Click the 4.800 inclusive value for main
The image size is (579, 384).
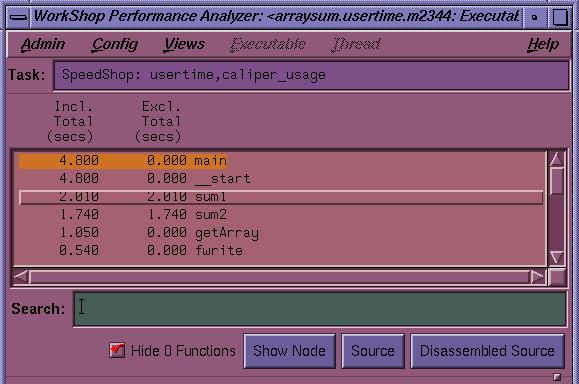(79, 161)
